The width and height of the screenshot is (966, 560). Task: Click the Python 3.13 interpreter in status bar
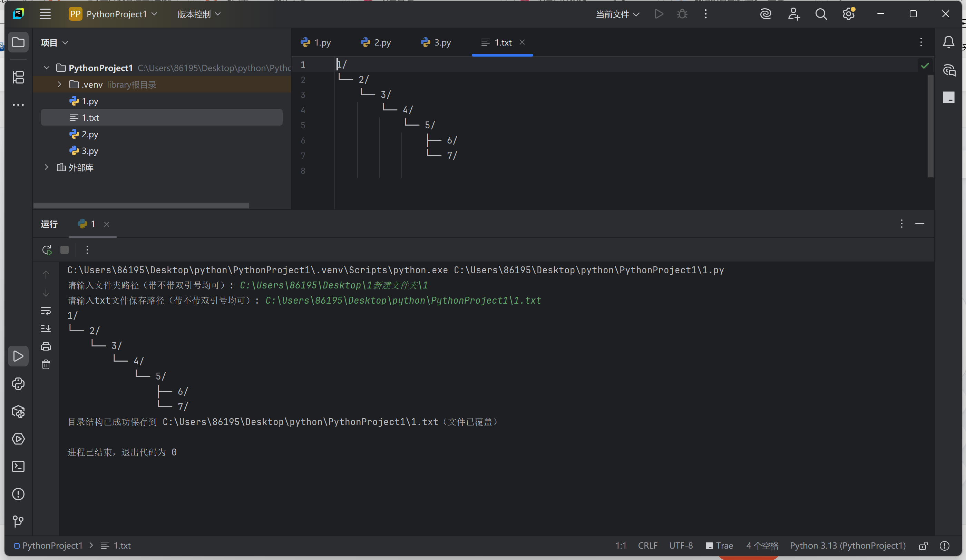pyautogui.click(x=848, y=546)
